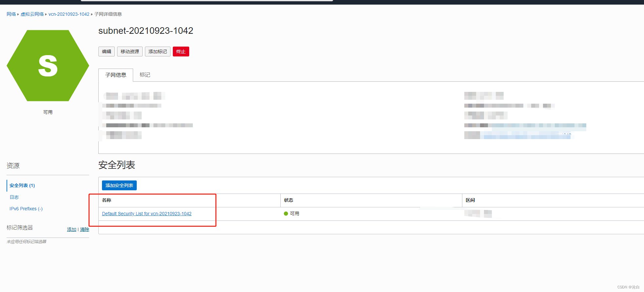Switch to the 子网信息 tab
The height and width of the screenshot is (292, 644).
(x=116, y=75)
